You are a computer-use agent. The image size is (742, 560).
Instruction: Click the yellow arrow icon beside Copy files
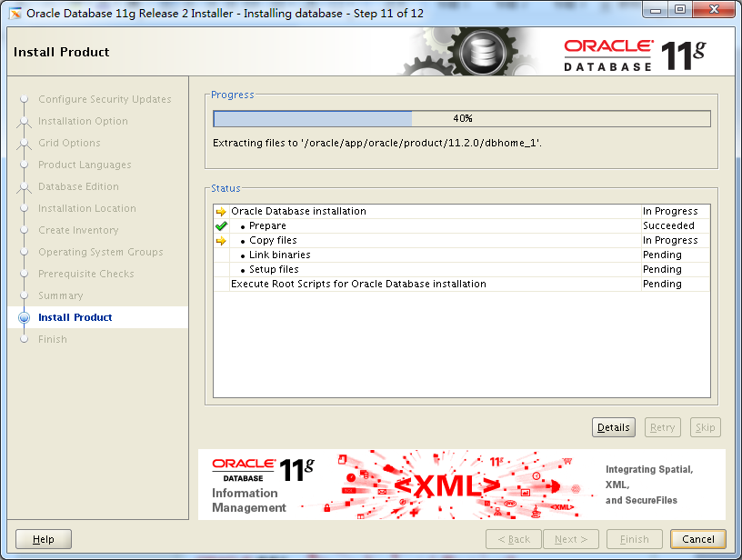tap(221, 241)
